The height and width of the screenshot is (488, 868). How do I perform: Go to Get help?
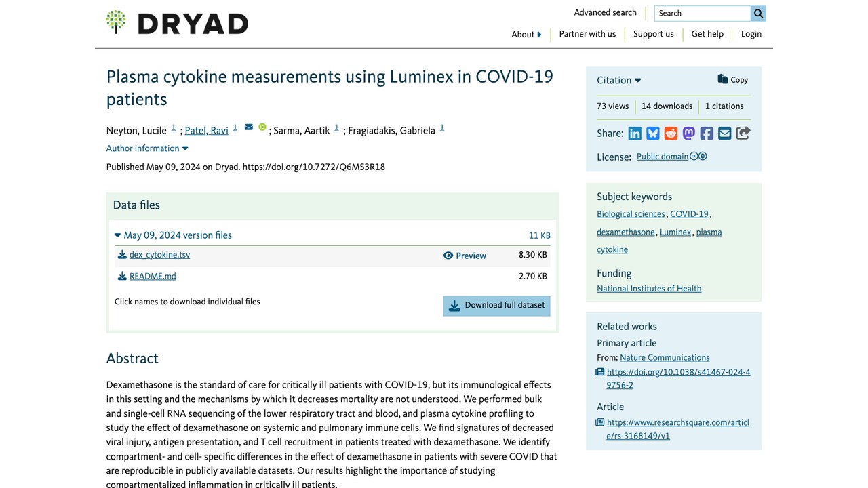(707, 34)
